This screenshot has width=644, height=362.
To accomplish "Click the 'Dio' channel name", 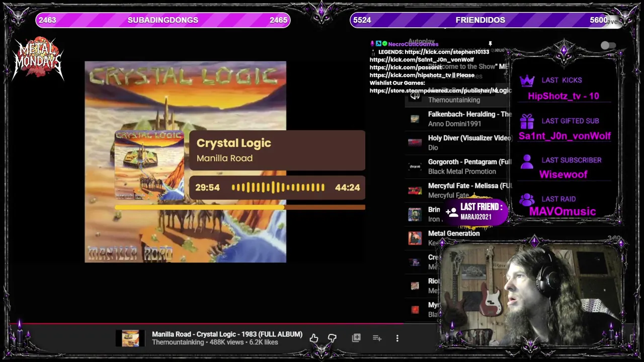I will pos(433,147).
